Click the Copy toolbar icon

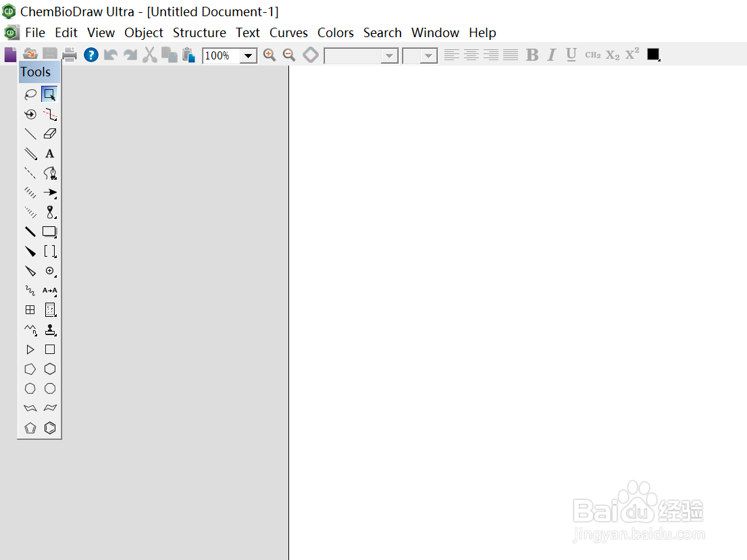169,55
